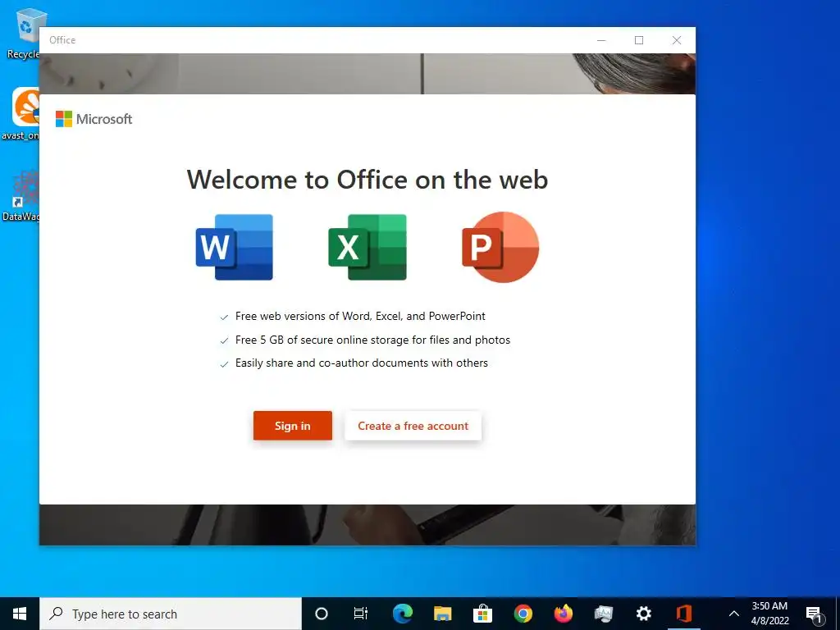Open File Explorer from taskbar
This screenshot has height=630, width=840.
(442, 614)
